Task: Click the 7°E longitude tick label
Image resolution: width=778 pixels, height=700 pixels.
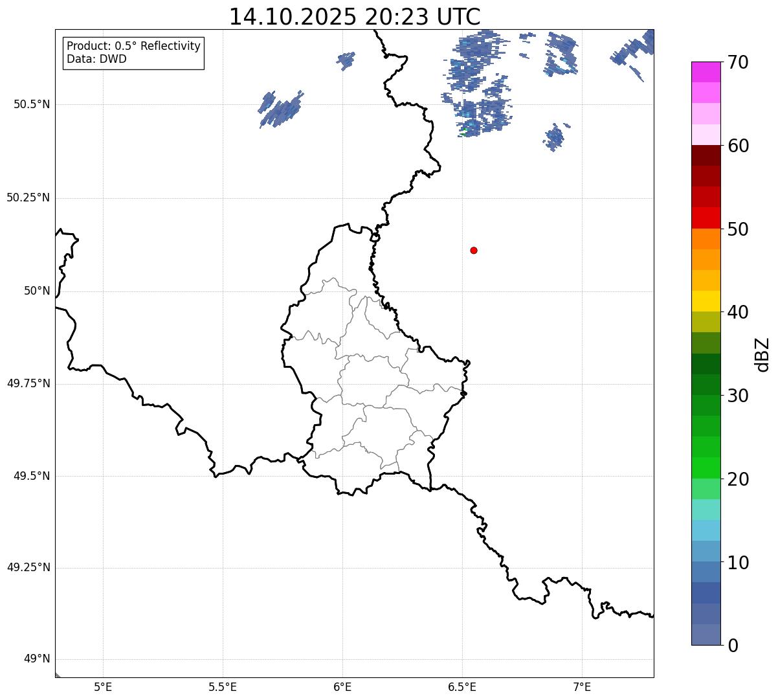Action: (582, 686)
